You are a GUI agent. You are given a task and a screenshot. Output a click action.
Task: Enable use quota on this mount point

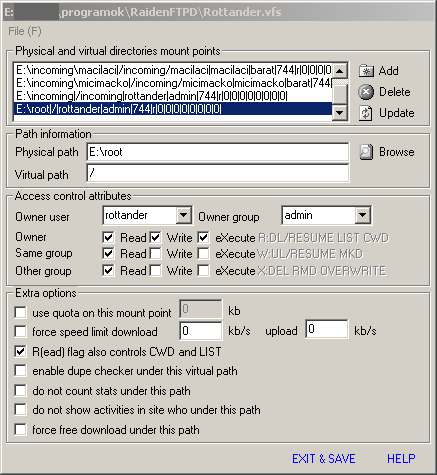[x=20, y=313]
